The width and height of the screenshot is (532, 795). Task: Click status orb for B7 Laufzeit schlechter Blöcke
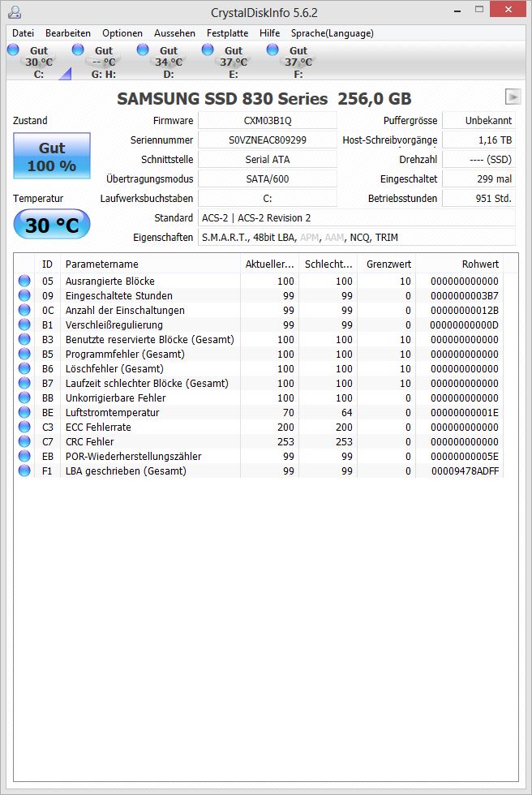[x=24, y=383]
